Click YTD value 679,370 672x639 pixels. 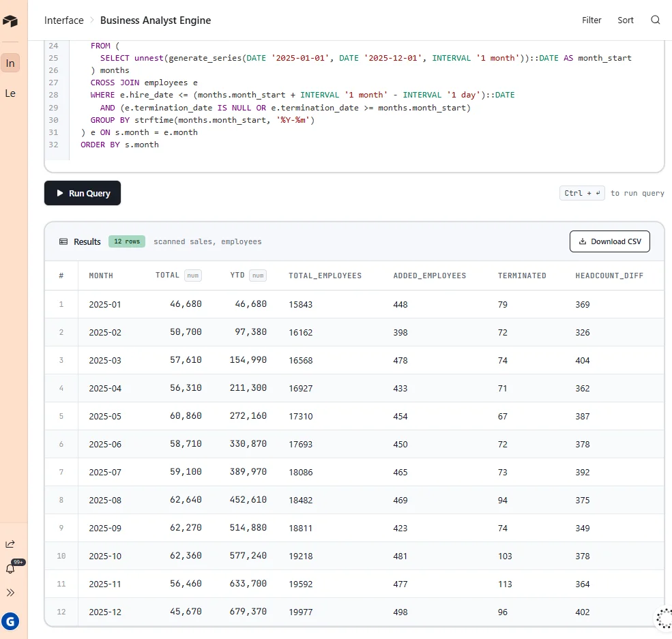pos(248,612)
